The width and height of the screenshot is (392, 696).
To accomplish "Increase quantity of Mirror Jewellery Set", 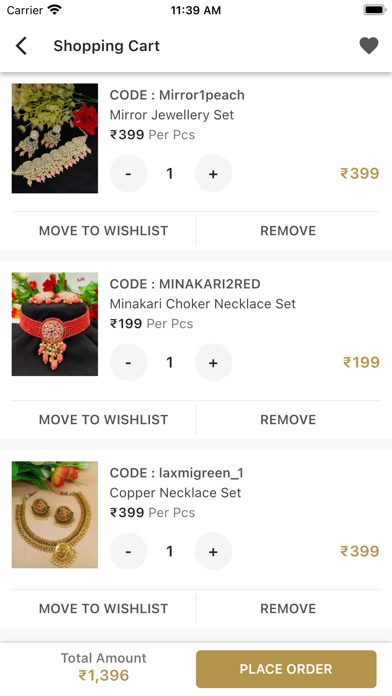I will 213,174.
